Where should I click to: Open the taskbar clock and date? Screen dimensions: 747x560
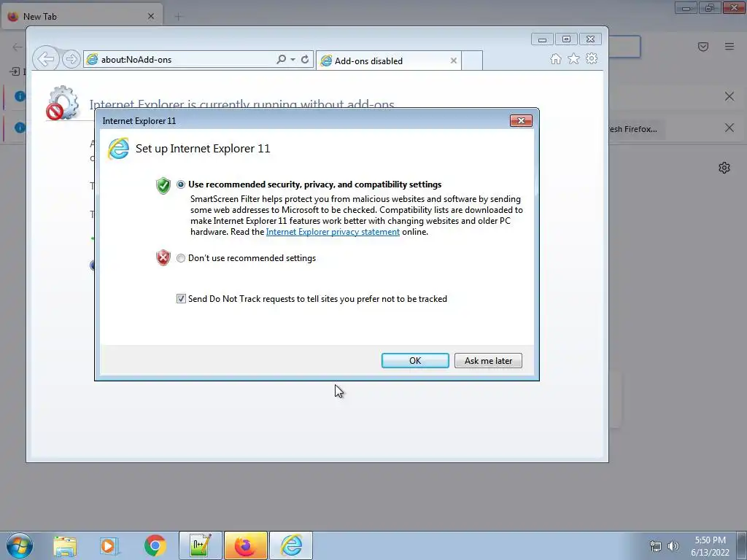tap(710, 546)
